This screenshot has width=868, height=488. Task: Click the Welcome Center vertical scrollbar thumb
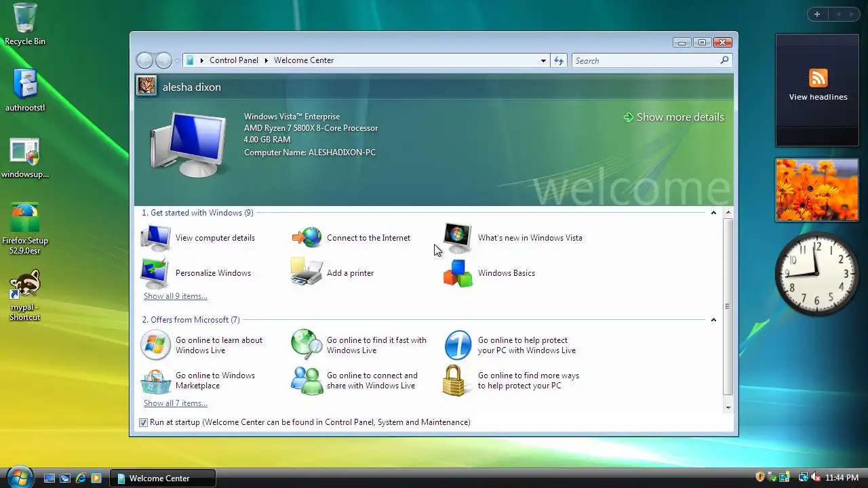(728, 306)
